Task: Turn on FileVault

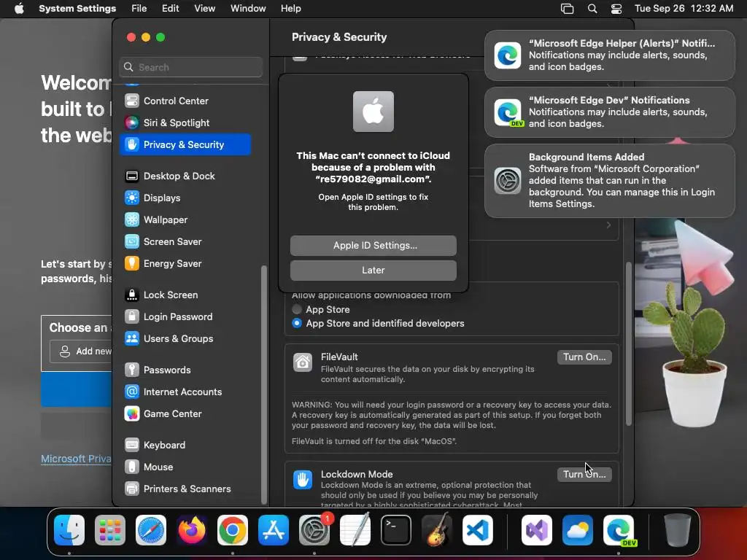Action: 584,357
